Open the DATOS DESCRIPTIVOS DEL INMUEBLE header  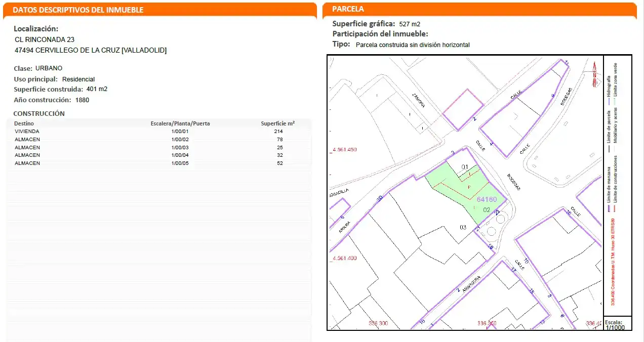(78, 10)
